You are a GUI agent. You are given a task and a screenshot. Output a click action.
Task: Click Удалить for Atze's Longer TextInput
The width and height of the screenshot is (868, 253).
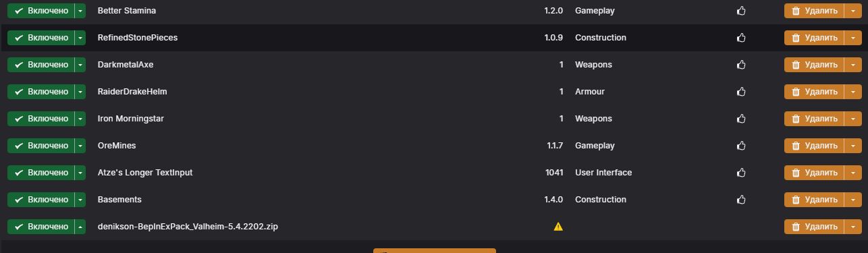pyautogui.click(x=814, y=173)
